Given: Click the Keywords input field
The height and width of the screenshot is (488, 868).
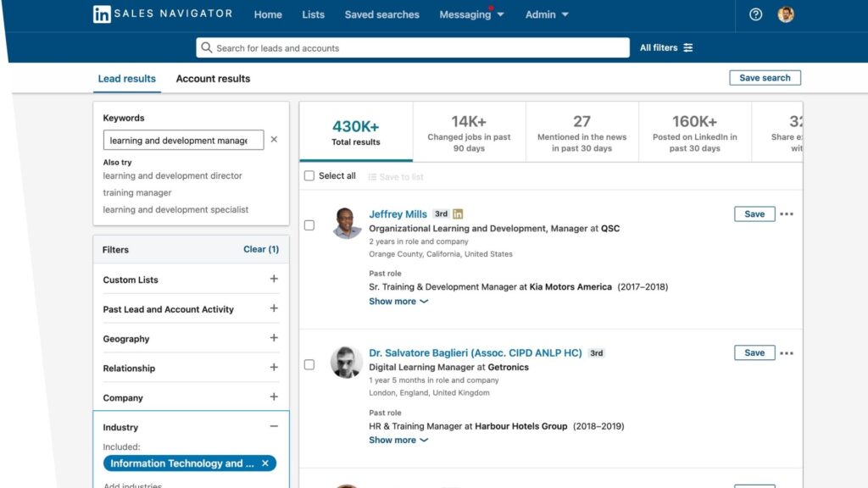Looking at the screenshot, I should point(184,140).
